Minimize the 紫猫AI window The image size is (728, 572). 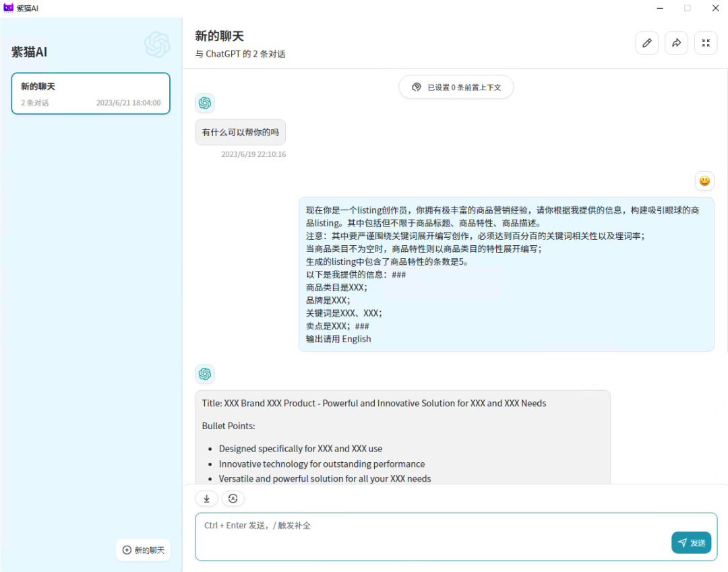point(659,8)
